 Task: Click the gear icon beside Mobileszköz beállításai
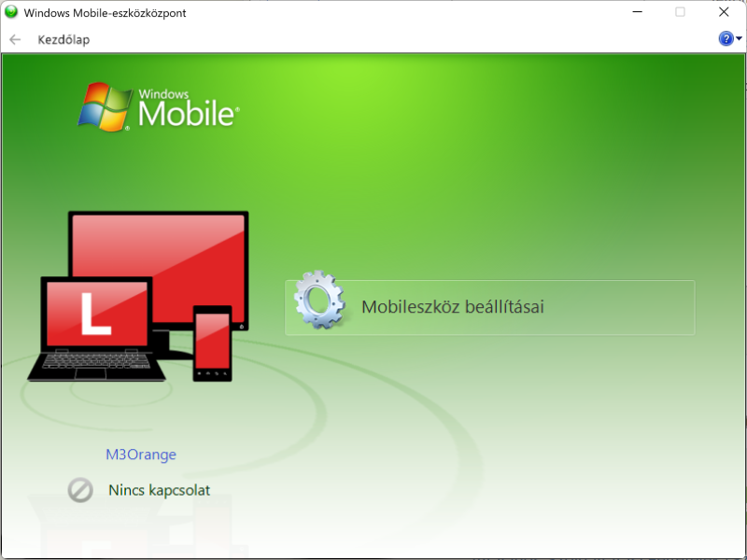[x=319, y=300]
